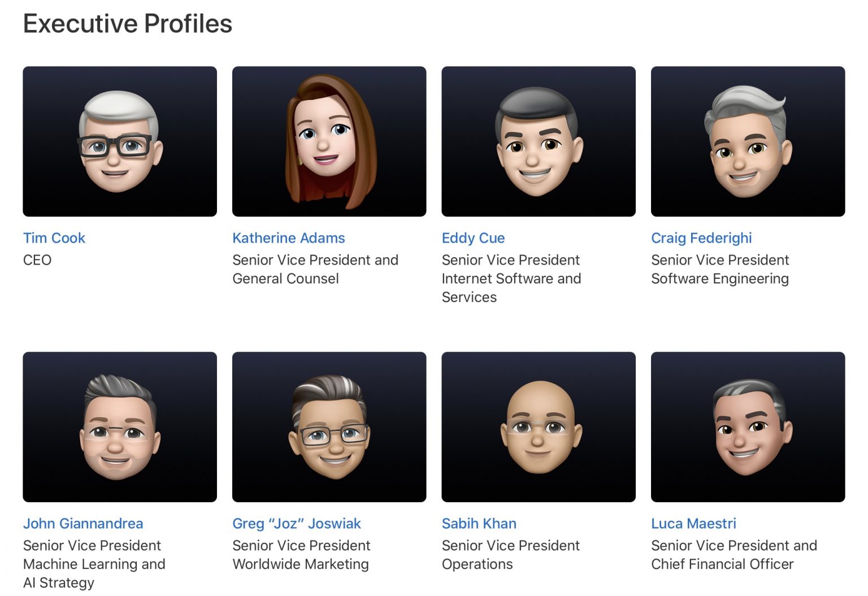This screenshot has width=868, height=596.
Task: Open the Luca Maestri profile link
Action: click(x=693, y=524)
